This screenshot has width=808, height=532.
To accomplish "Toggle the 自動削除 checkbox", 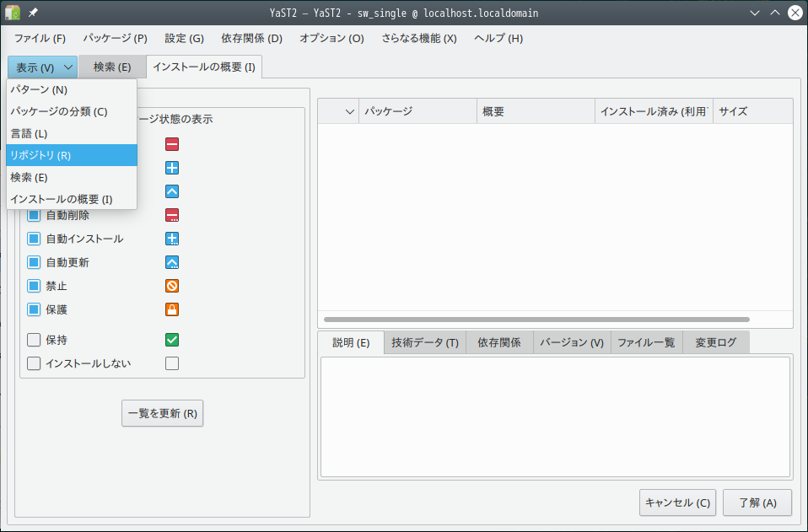I will tap(34, 215).
